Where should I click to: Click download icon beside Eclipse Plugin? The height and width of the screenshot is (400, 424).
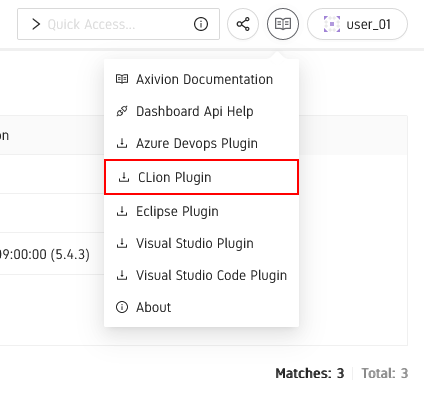pyautogui.click(x=122, y=211)
